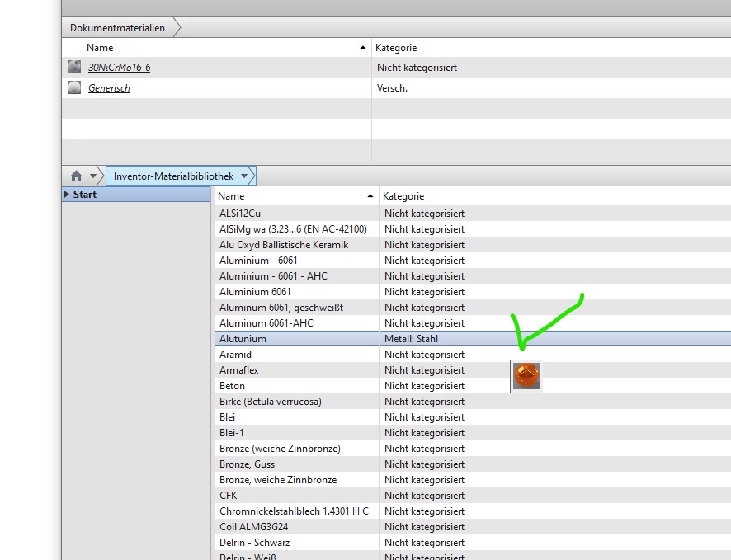Open the 30NiCrMo16-6 document material

(x=120, y=68)
